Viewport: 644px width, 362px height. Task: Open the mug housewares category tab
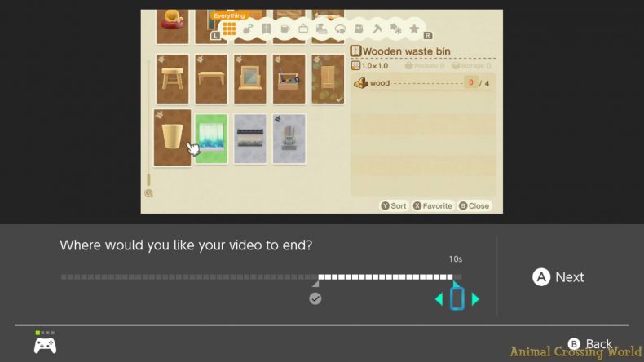tap(285, 29)
